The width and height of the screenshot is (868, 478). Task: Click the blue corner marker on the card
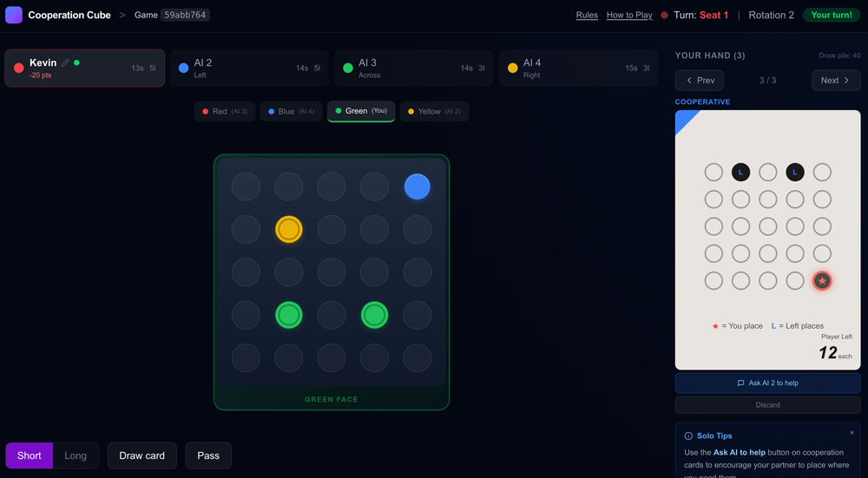pos(684,120)
